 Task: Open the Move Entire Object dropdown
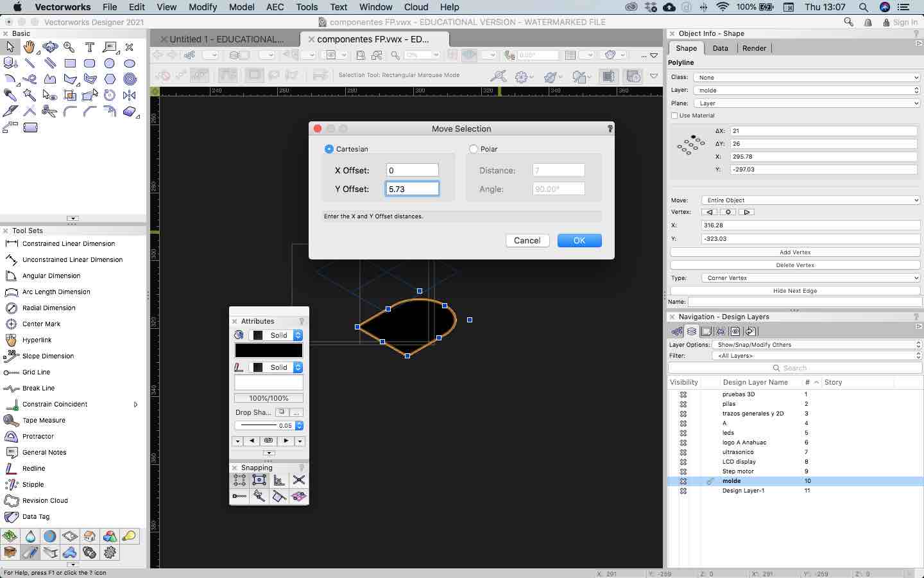click(811, 200)
